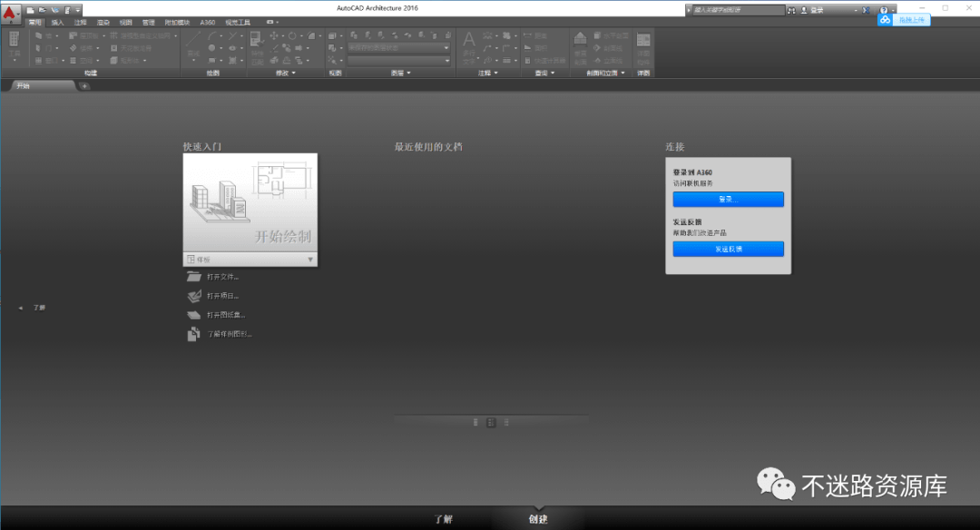Open the unsaved layer state dropdown
The image size is (980, 530).
[x=398, y=47]
